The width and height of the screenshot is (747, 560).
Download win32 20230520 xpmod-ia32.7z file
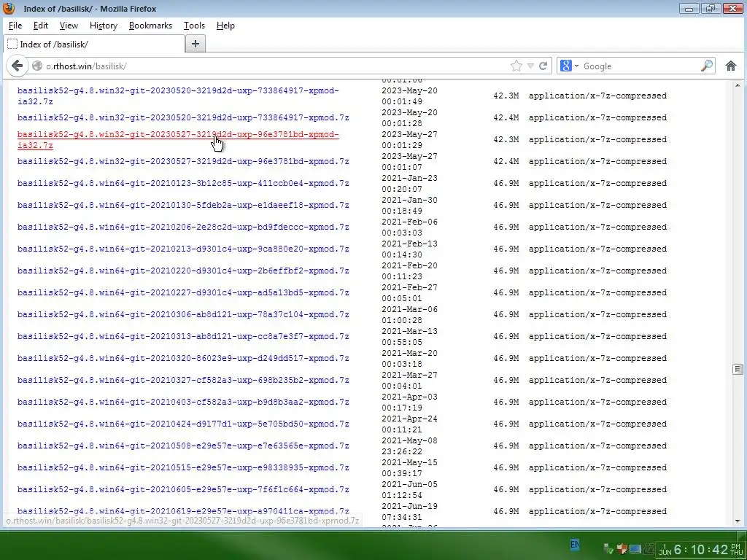coord(178,96)
